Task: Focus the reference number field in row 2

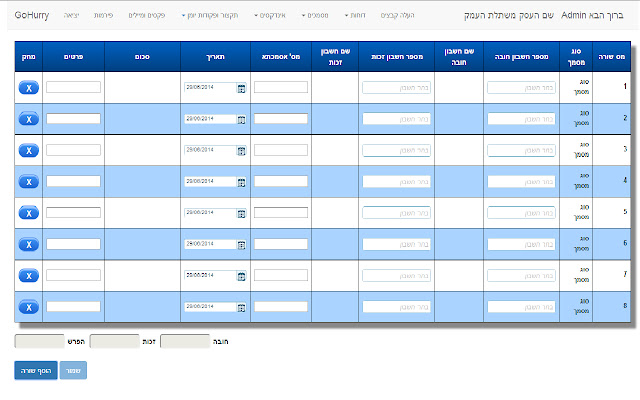Action: [x=281, y=118]
